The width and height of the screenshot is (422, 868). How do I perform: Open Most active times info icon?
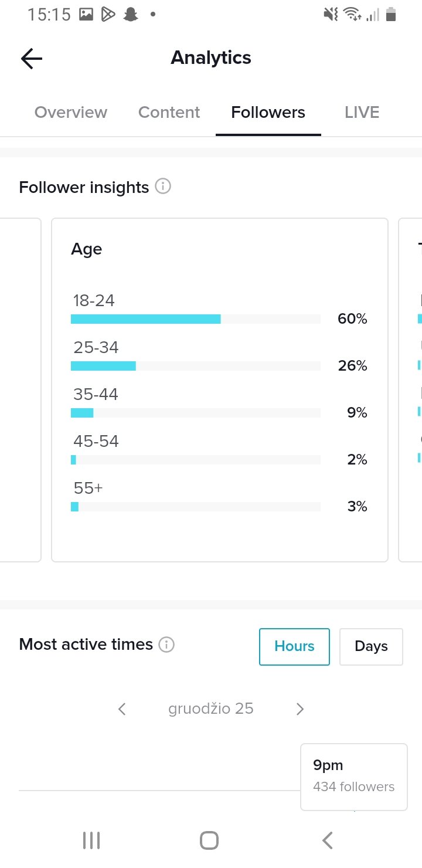[167, 645]
